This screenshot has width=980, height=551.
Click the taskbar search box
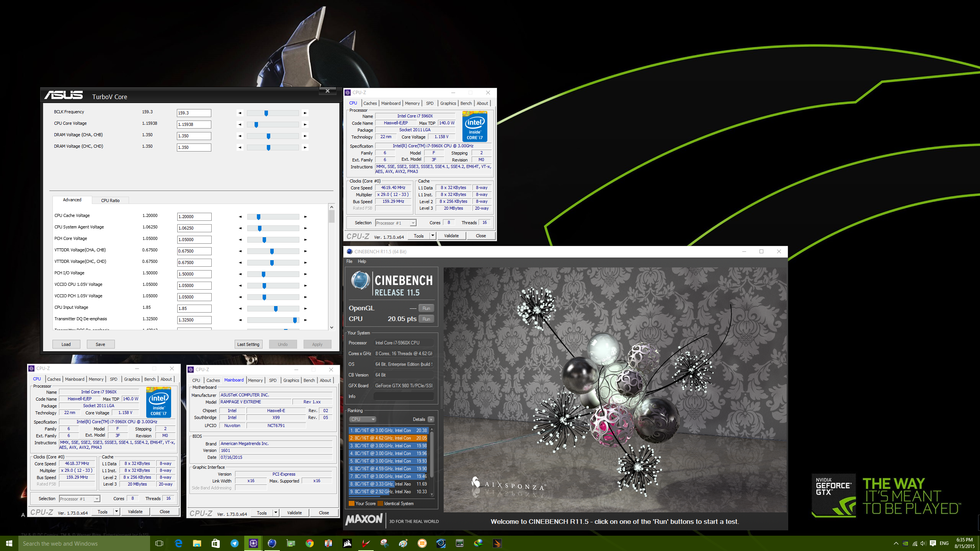[x=84, y=543]
